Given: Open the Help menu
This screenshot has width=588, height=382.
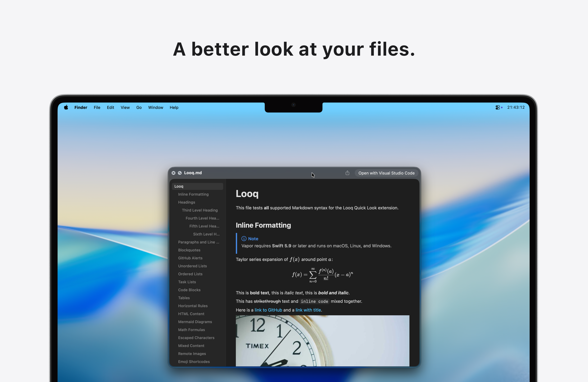Looking at the screenshot, I should [174, 107].
